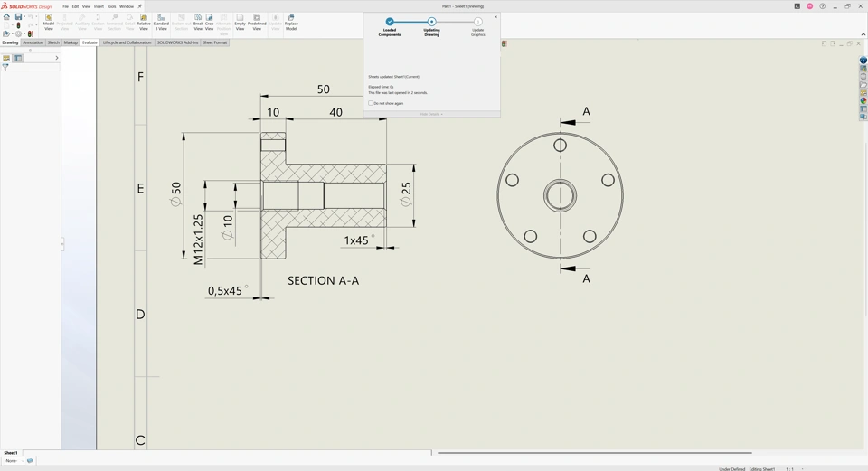Select the M12x1.25 thread dimension
The height and width of the screenshot is (471, 868).
pyautogui.click(x=198, y=240)
